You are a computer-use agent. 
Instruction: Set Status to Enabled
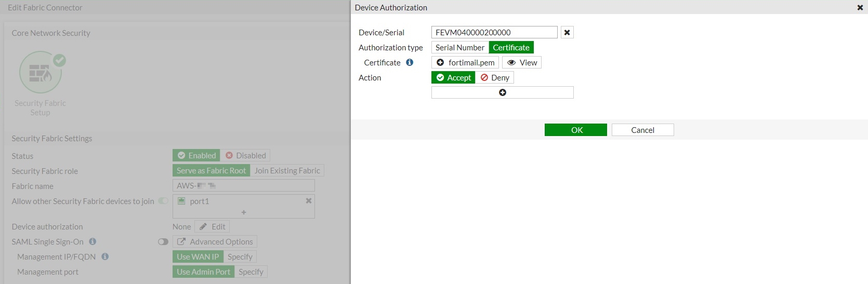pos(196,155)
